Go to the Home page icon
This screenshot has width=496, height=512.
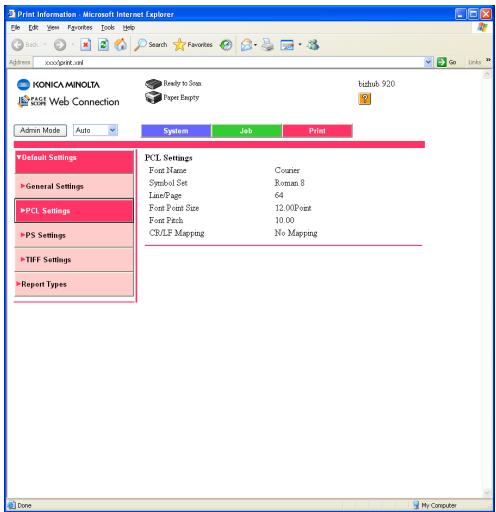pyautogui.click(x=120, y=45)
